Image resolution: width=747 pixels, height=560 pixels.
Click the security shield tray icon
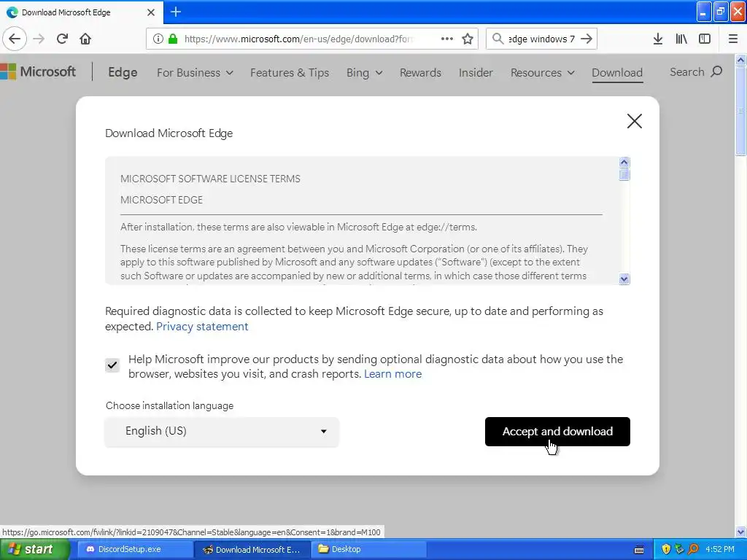pos(666,549)
